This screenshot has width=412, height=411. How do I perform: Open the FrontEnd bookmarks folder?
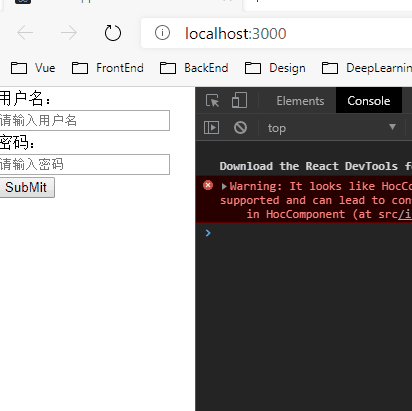108,68
